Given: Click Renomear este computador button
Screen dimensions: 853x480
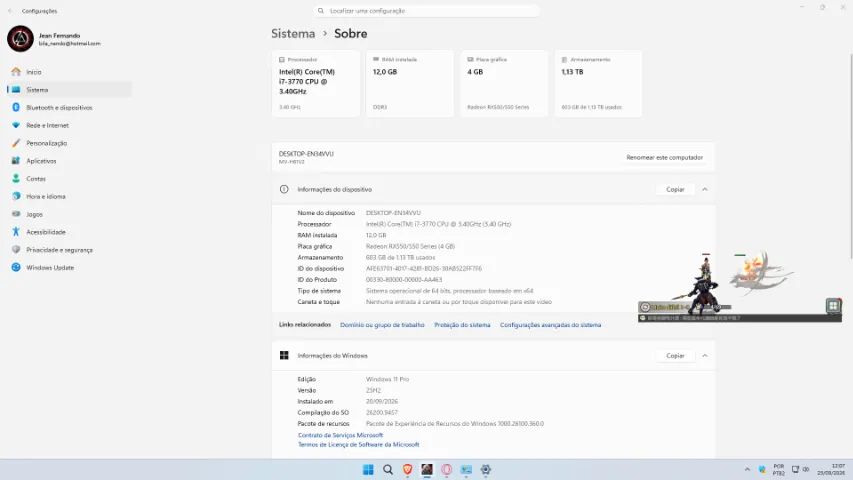Looking at the screenshot, I should click(664, 157).
